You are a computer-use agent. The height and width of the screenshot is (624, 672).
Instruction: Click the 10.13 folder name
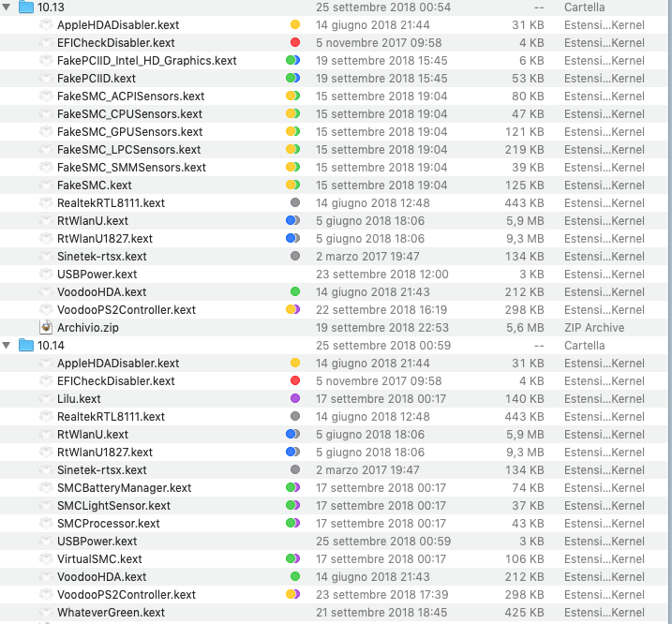coord(51,7)
